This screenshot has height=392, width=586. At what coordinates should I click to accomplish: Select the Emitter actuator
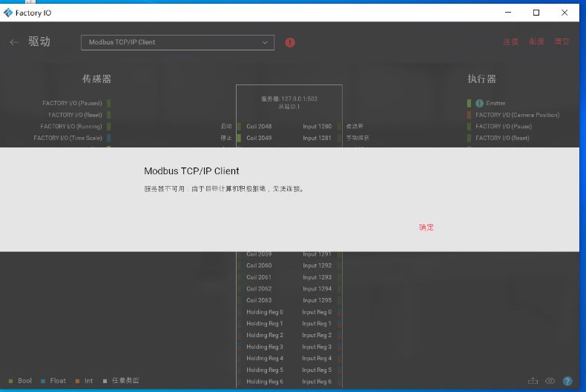(496, 103)
